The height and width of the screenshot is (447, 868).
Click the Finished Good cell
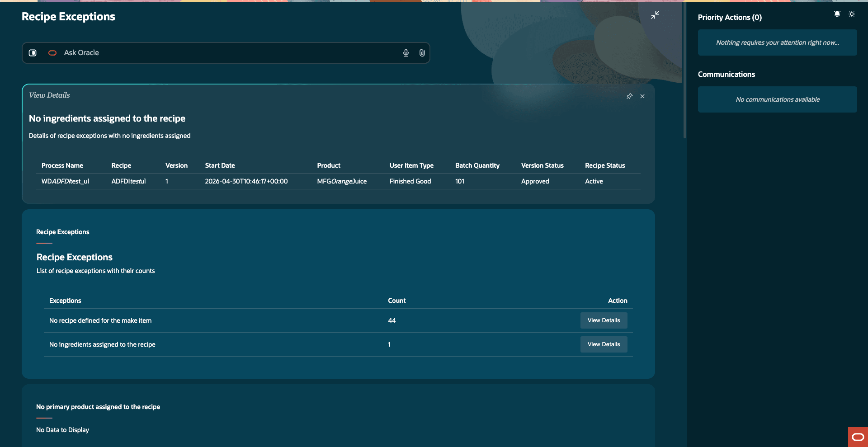click(x=410, y=181)
